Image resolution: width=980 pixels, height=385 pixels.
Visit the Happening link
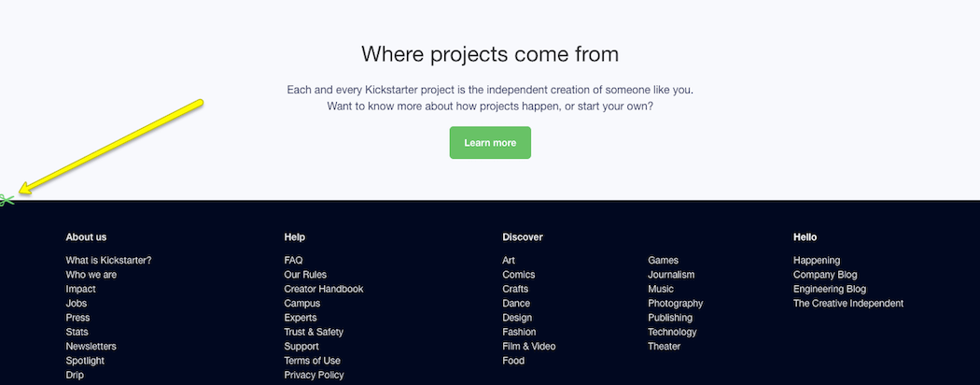[817, 261]
